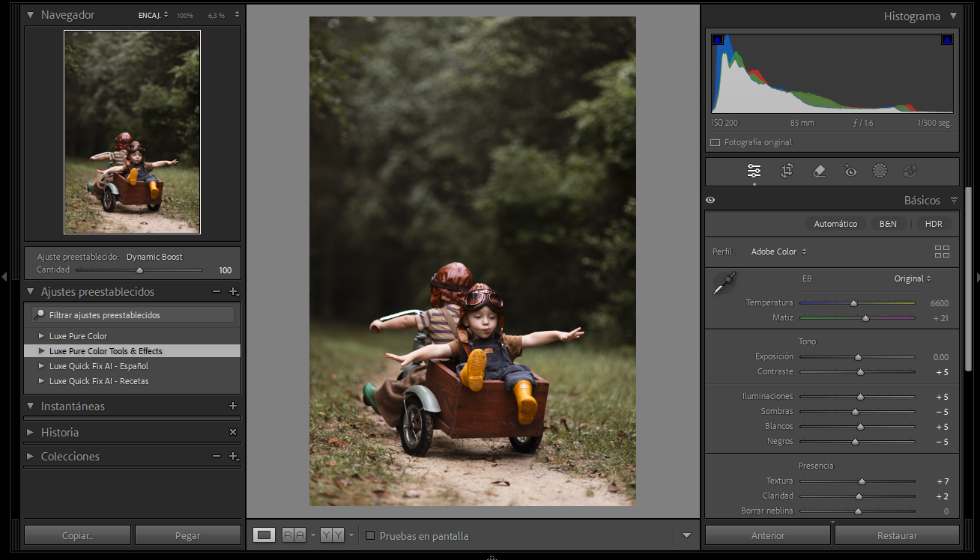The image size is (980, 560).
Task: Click the Temperatura slider handle
Action: click(x=853, y=303)
